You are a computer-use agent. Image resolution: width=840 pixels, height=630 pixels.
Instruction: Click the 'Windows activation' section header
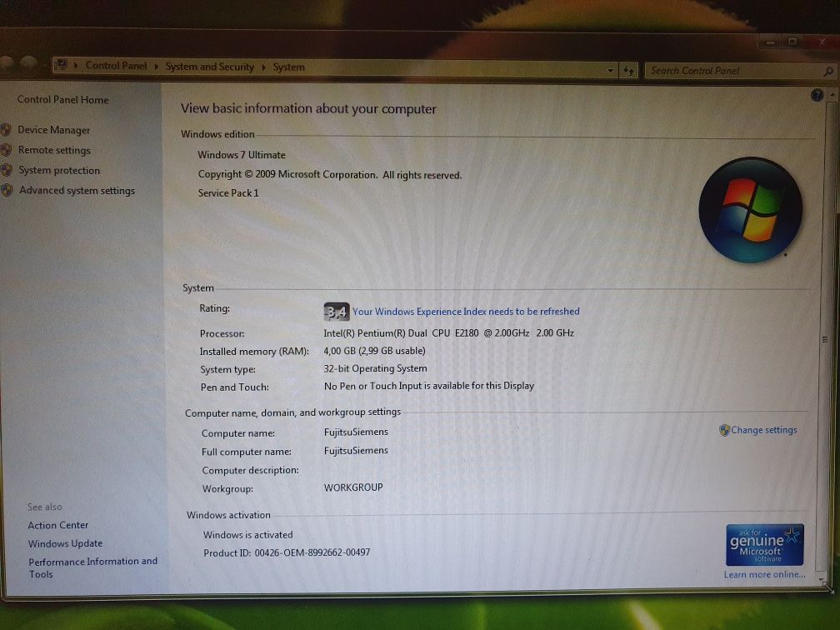pyautogui.click(x=228, y=515)
